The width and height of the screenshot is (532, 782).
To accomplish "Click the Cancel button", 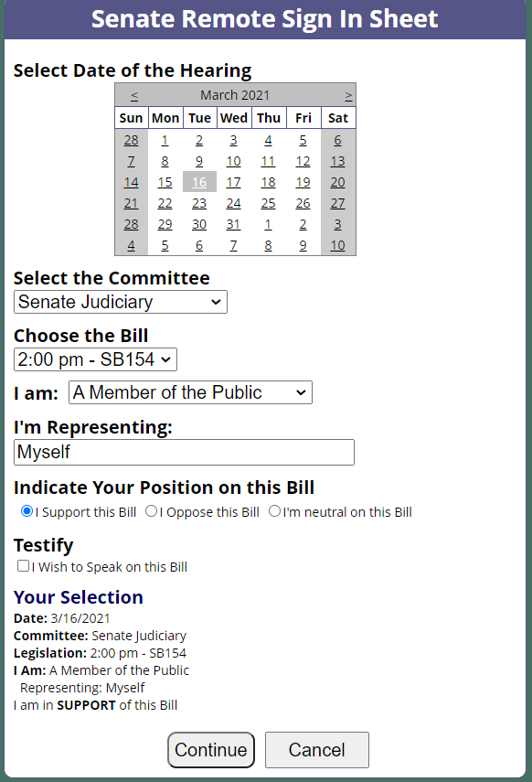I will (x=316, y=750).
